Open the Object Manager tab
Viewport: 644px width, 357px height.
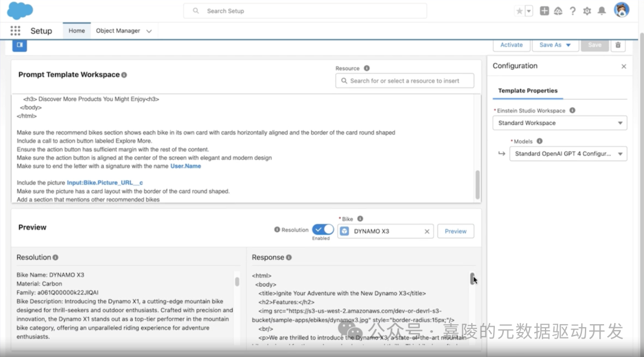tap(118, 31)
